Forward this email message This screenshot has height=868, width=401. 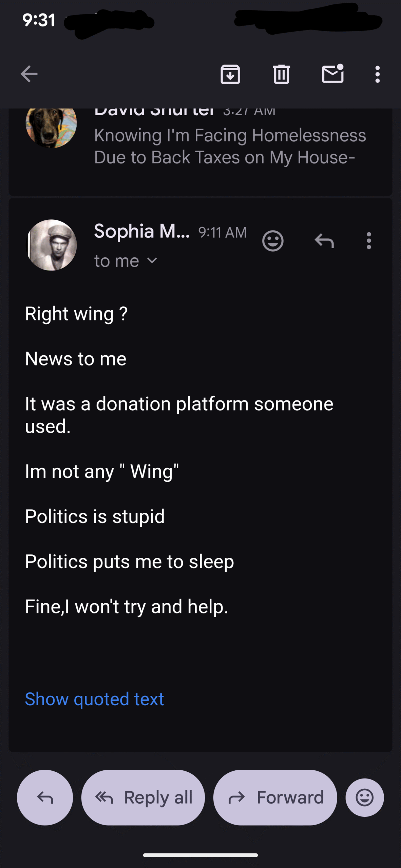[x=275, y=797]
